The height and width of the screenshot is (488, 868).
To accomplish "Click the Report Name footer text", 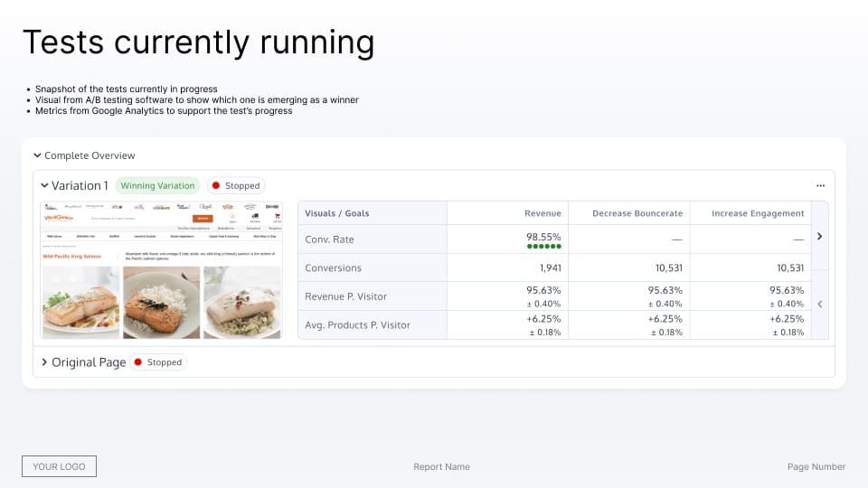I will pos(441,467).
